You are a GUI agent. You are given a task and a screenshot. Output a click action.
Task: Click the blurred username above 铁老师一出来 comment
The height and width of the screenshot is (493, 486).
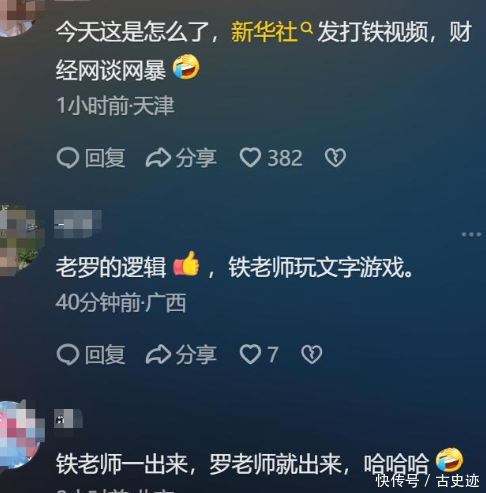68,418
